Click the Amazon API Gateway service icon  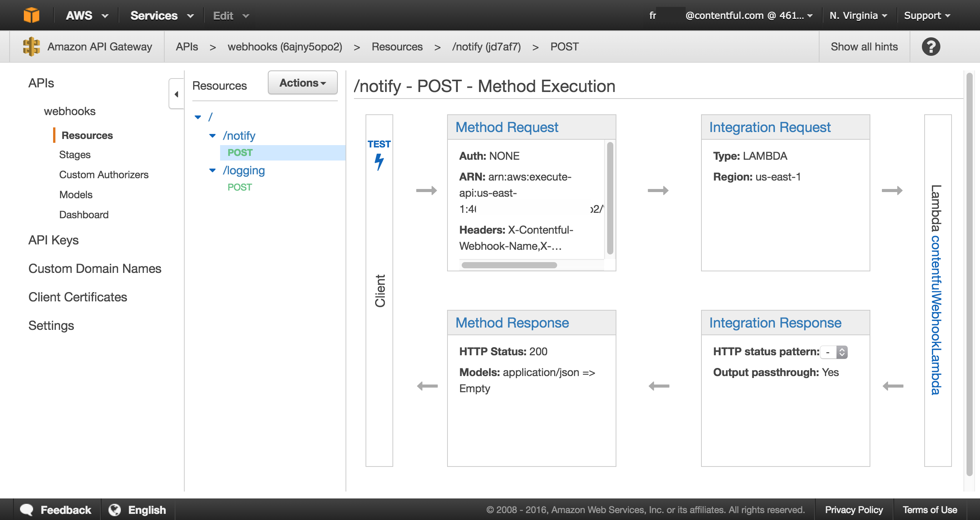[31, 47]
